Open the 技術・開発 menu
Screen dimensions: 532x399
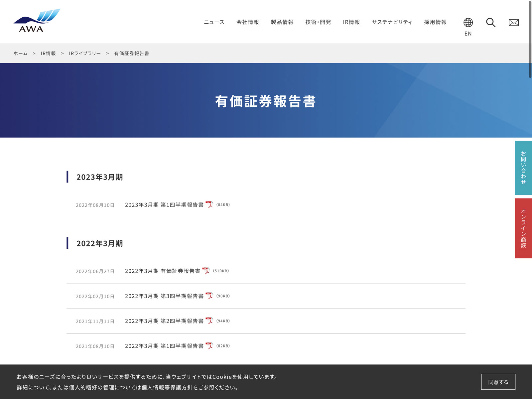click(318, 22)
